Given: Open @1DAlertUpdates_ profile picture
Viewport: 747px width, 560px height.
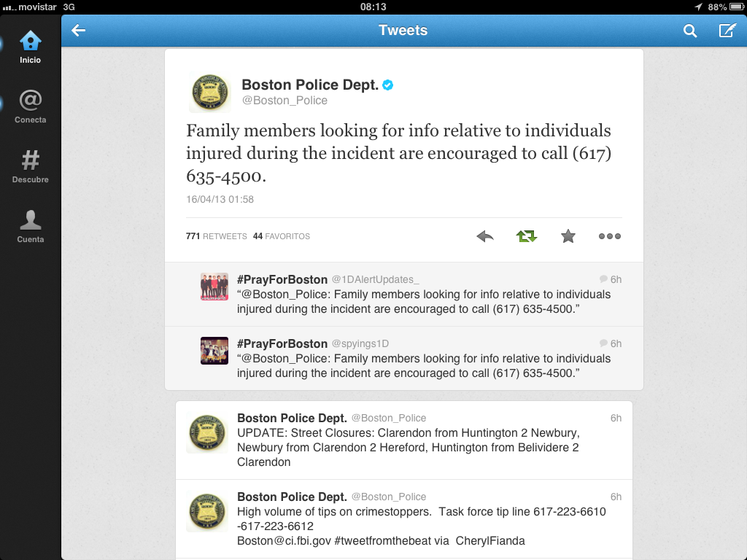Looking at the screenshot, I should (x=214, y=287).
